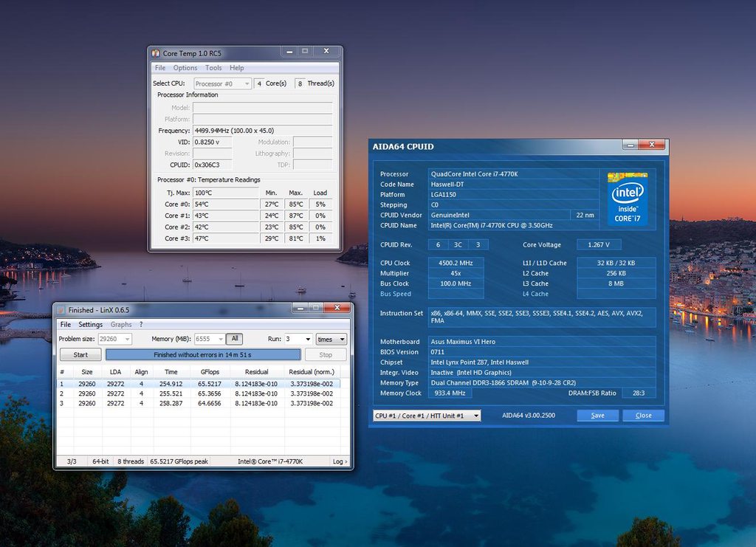Click L3 Cache value 8 MB
Viewport: 756px width, 547px height.
coord(616,284)
